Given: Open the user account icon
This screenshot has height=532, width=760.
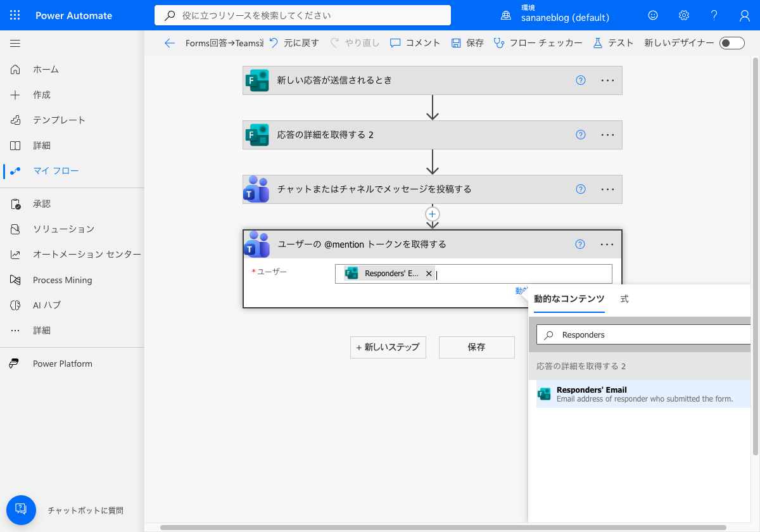Looking at the screenshot, I should pos(745,15).
